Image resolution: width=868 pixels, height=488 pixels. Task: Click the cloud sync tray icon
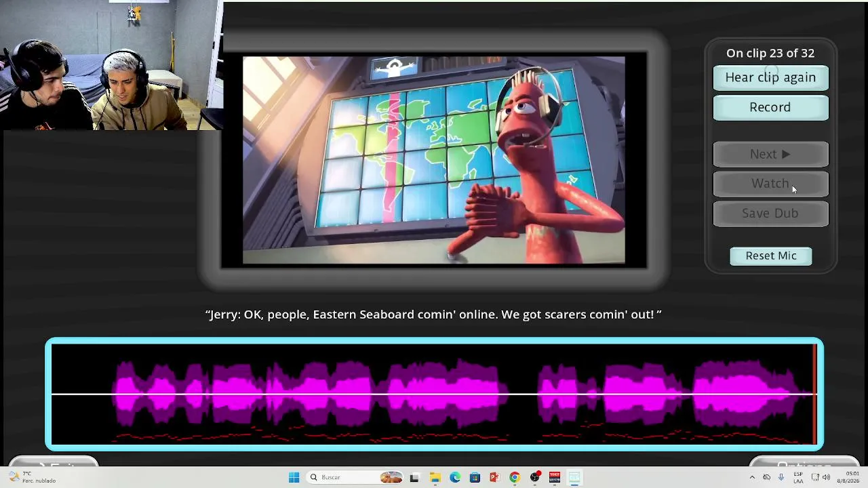click(766, 477)
